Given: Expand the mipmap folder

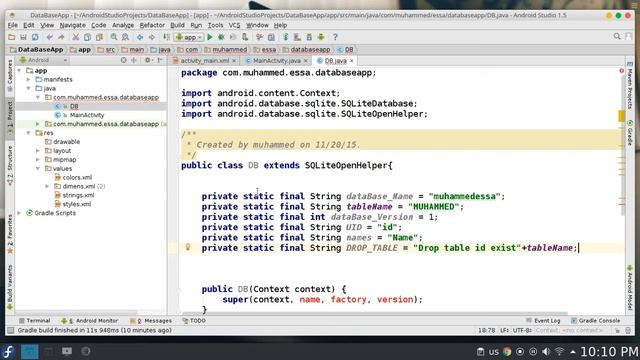Looking at the screenshot, I should pos(38,160).
